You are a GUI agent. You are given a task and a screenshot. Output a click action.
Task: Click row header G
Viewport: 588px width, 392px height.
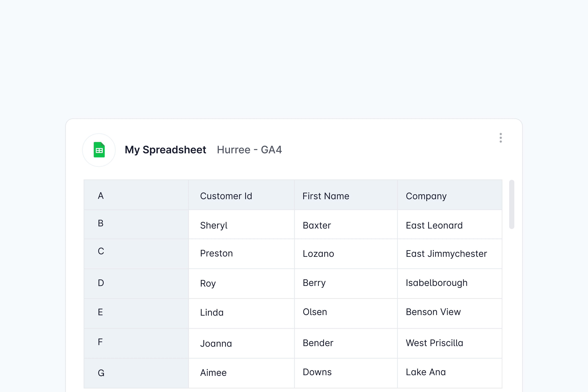(101, 372)
